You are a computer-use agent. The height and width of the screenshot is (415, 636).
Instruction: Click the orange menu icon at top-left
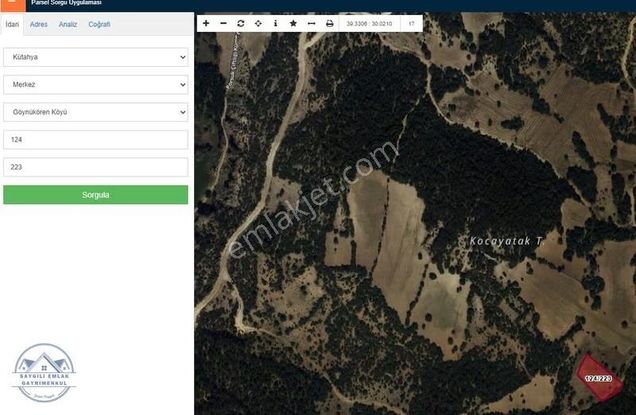pos(12,4)
